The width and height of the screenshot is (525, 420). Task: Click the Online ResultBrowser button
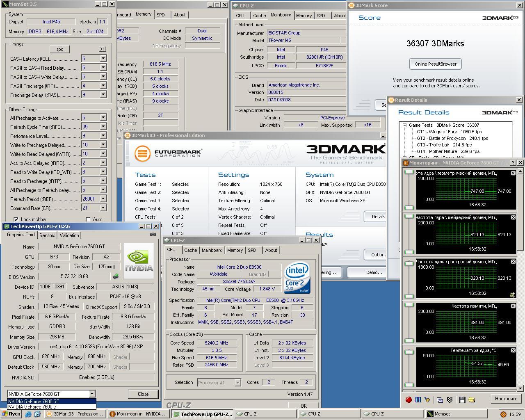(x=435, y=64)
